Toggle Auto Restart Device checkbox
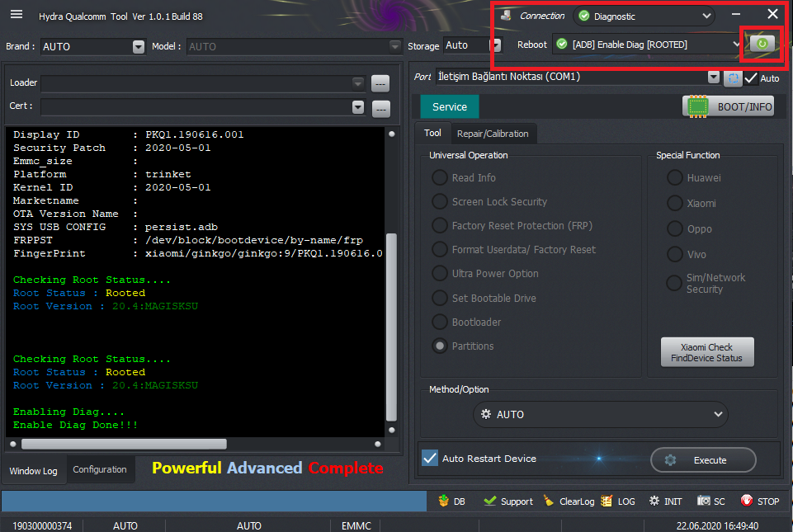793x532 pixels. coord(430,458)
